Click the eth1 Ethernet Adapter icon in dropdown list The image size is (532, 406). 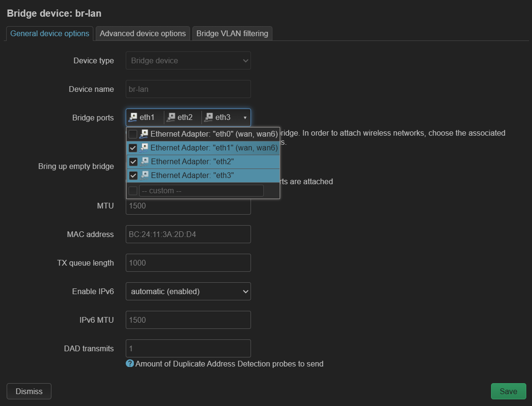pyautogui.click(x=145, y=148)
